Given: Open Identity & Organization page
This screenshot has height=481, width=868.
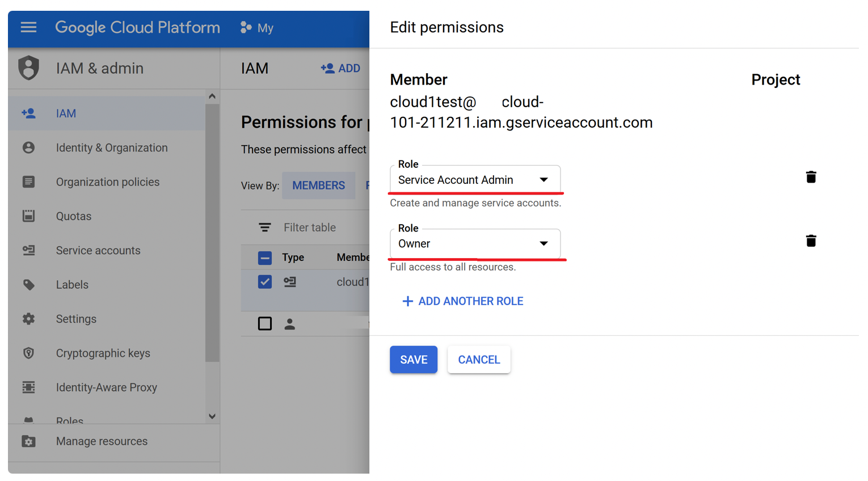Looking at the screenshot, I should pos(107,147).
